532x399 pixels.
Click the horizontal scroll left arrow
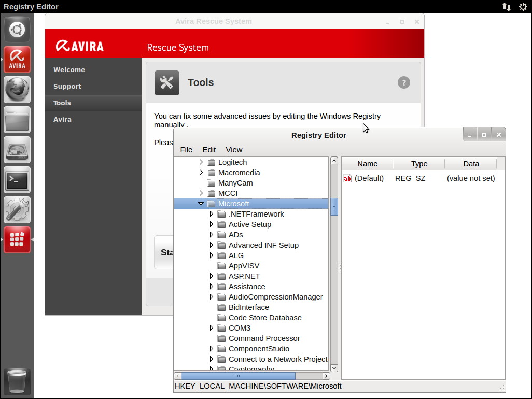[177, 376]
